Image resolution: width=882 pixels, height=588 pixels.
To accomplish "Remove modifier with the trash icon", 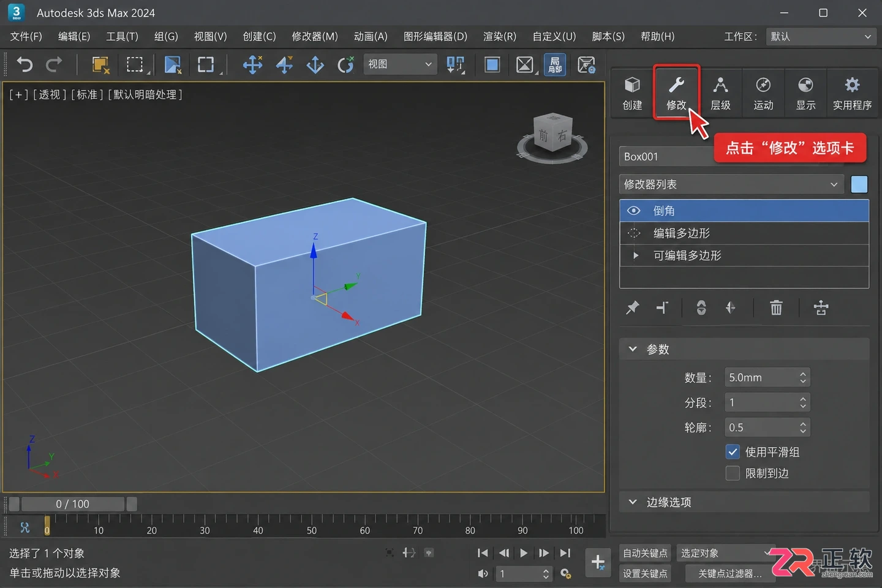I will [776, 307].
